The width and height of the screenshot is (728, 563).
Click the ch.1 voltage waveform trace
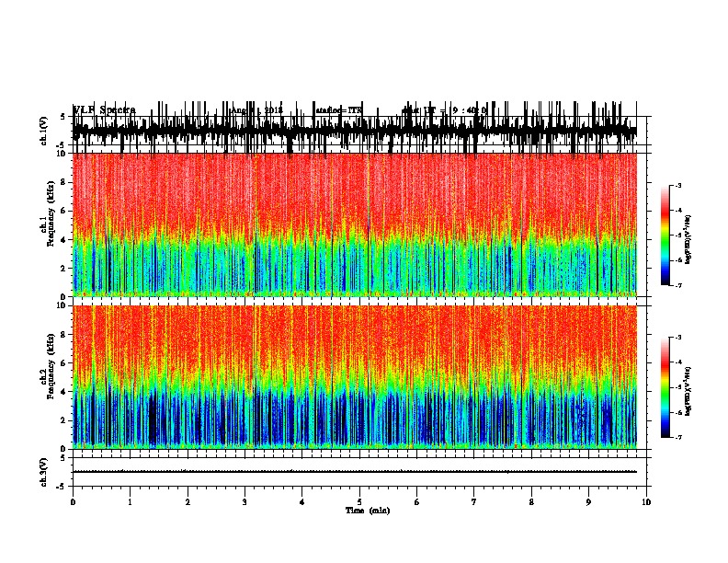tap(355, 131)
